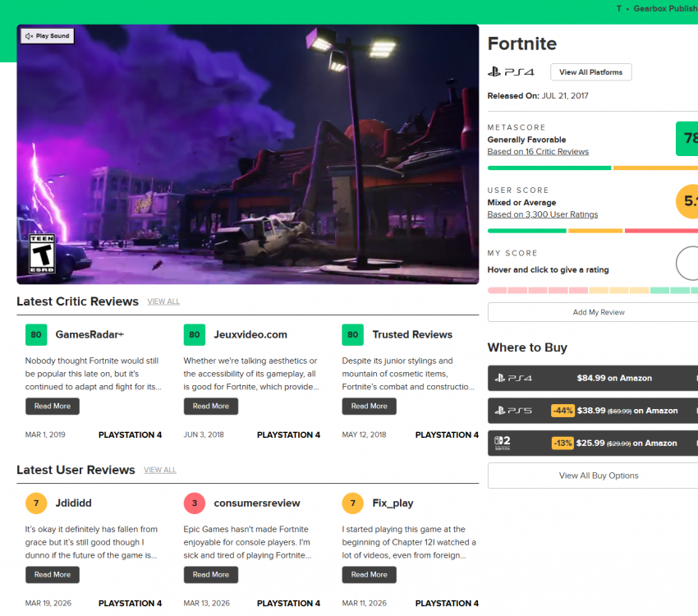Image resolution: width=698 pixels, height=616 pixels.
Task: Read More of Trusted Reviews review
Action: [x=369, y=407]
